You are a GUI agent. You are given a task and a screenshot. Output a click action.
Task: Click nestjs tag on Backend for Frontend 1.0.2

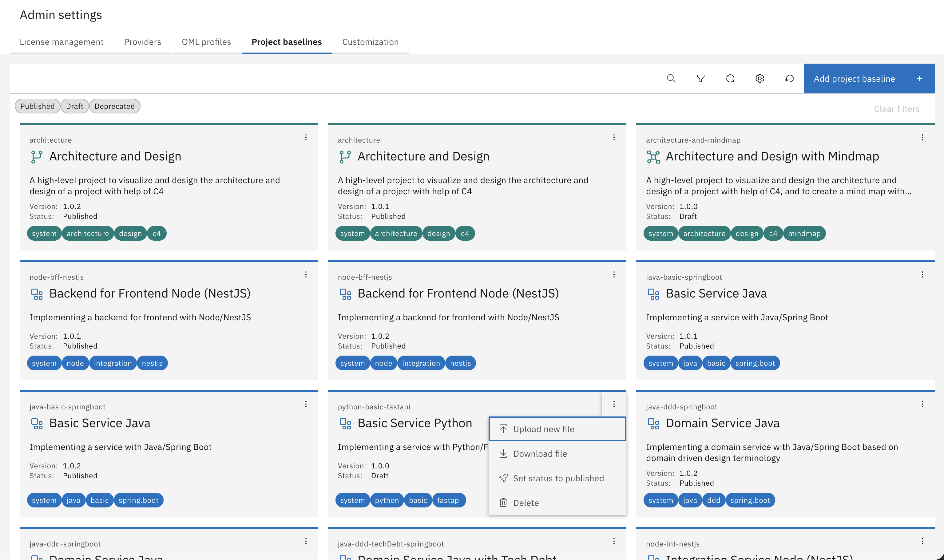point(461,363)
